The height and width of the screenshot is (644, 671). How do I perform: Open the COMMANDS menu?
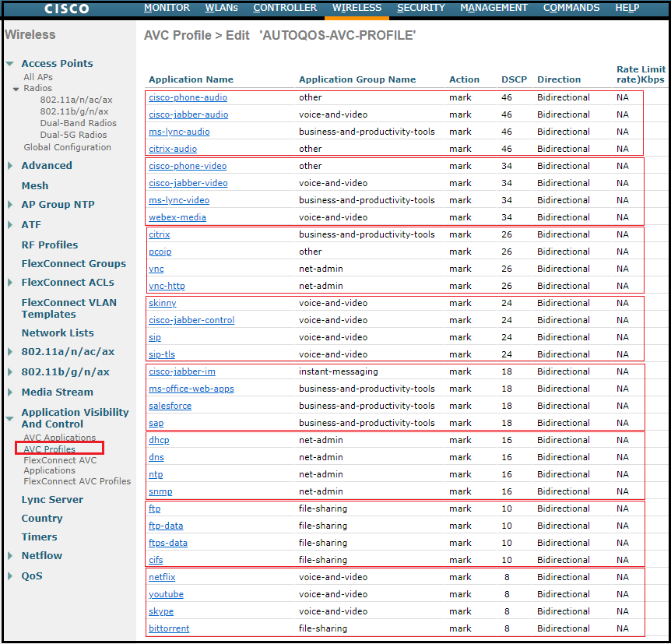(571, 8)
